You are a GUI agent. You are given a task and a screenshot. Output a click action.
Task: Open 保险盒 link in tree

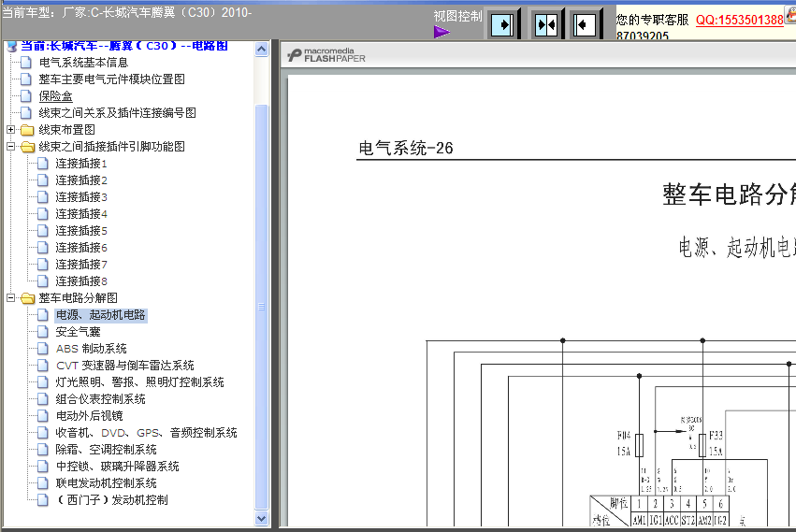pyautogui.click(x=56, y=96)
